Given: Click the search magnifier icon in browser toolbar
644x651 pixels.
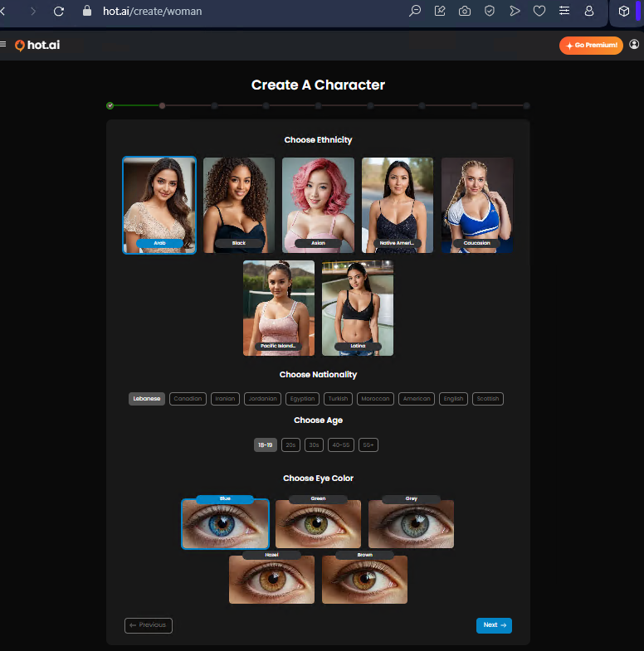Looking at the screenshot, I should [x=415, y=11].
